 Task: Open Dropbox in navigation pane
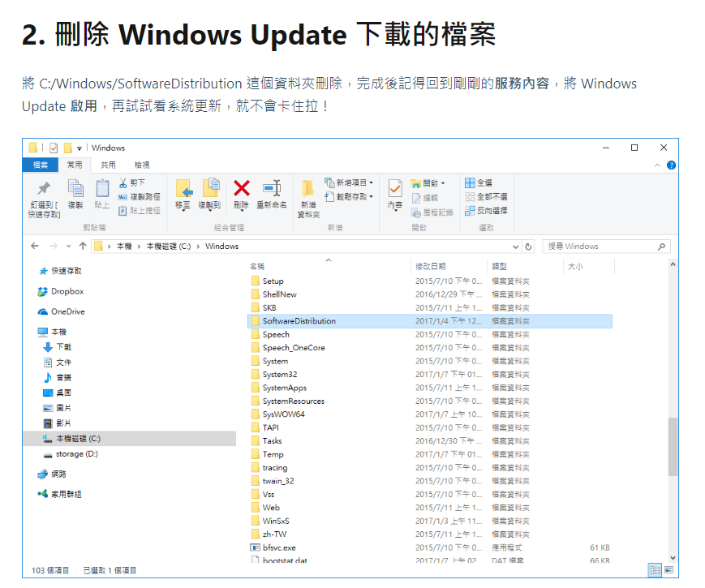click(x=61, y=291)
